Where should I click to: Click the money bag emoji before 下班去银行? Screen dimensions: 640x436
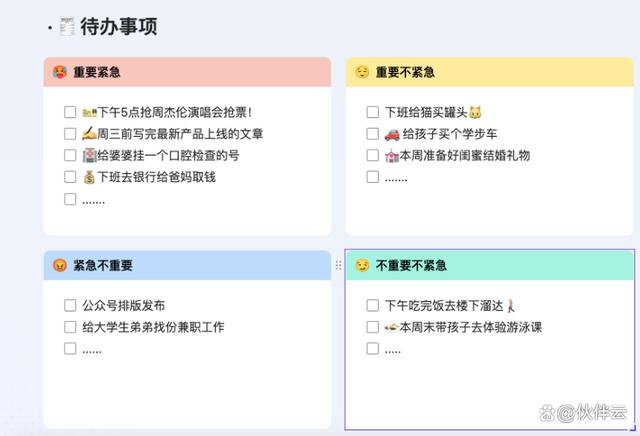click(89, 177)
